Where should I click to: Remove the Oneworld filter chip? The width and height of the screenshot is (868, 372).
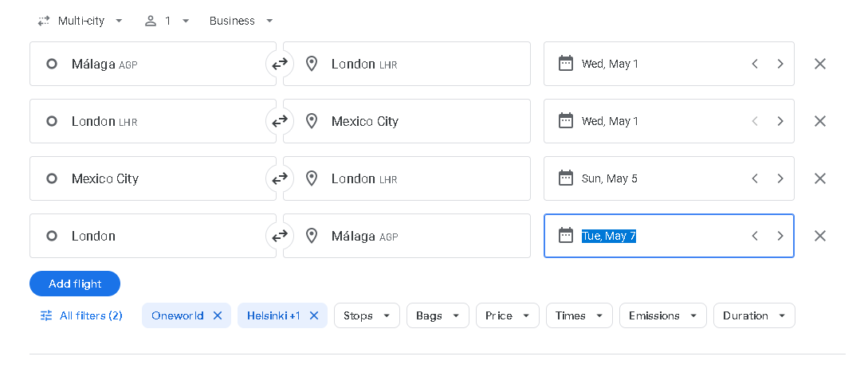218,315
